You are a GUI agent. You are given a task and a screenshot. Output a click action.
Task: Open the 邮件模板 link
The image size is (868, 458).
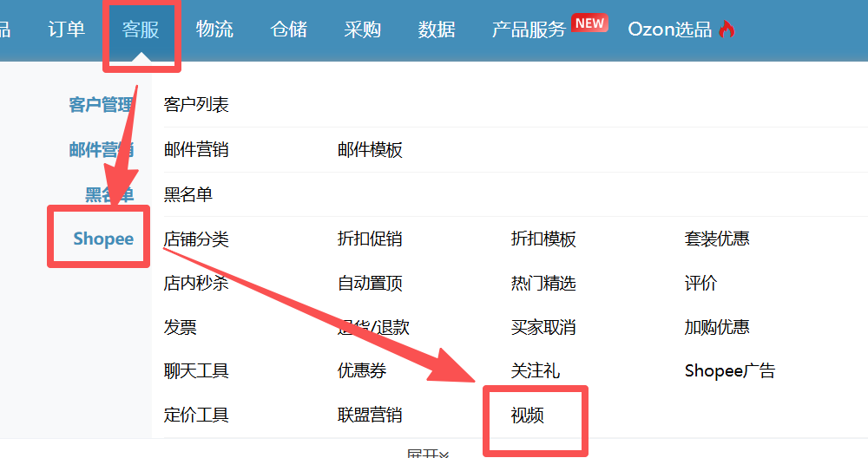(x=370, y=149)
